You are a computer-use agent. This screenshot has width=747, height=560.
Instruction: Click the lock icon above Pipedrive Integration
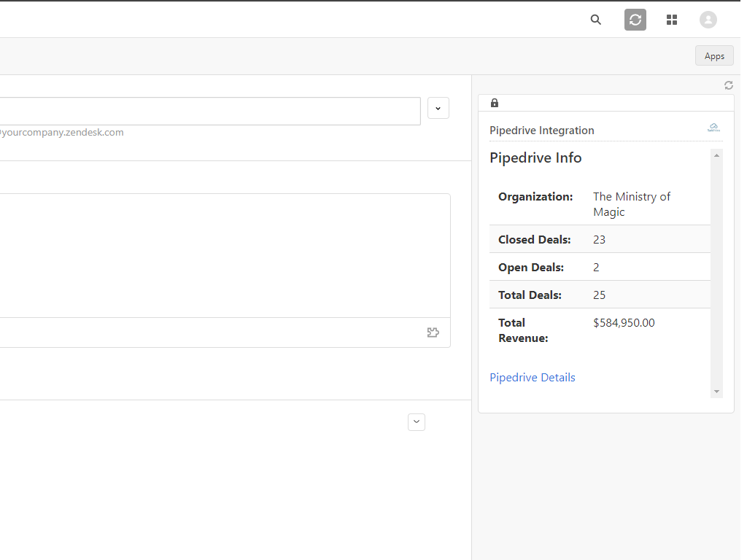(x=495, y=103)
